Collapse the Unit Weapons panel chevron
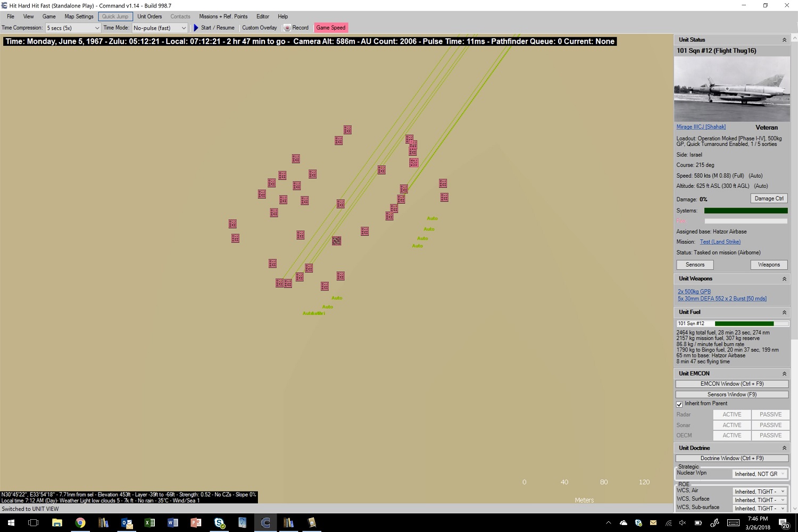 click(x=784, y=278)
